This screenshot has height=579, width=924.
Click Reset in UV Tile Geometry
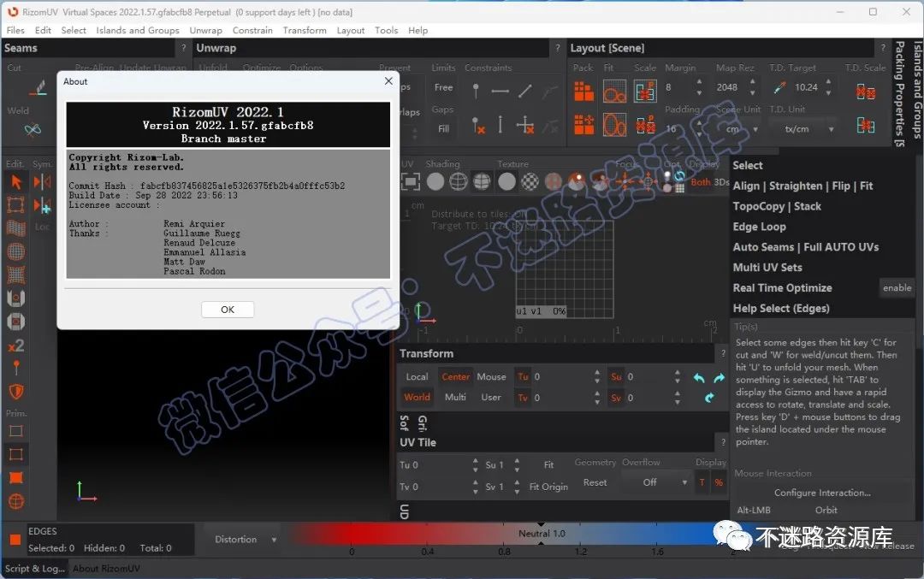pos(595,482)
